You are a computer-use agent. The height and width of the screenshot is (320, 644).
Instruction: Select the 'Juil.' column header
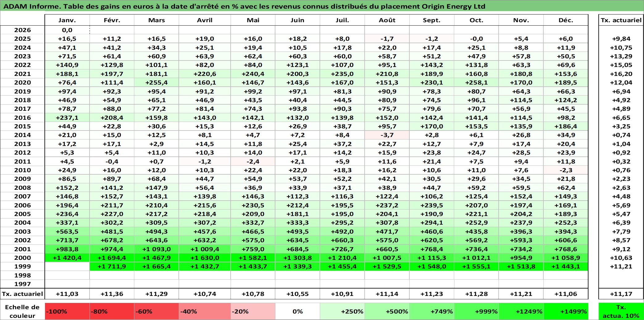coord(342,20)
